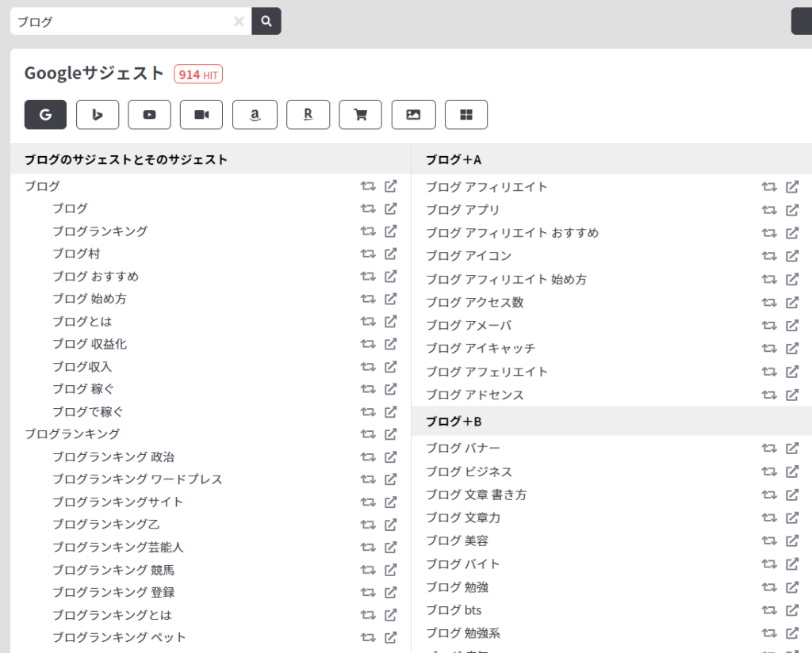The width and height of the screenshot is (812, 653).
Task: Re-search icon for ブログ アメーバ row
Action: point(769,325)
